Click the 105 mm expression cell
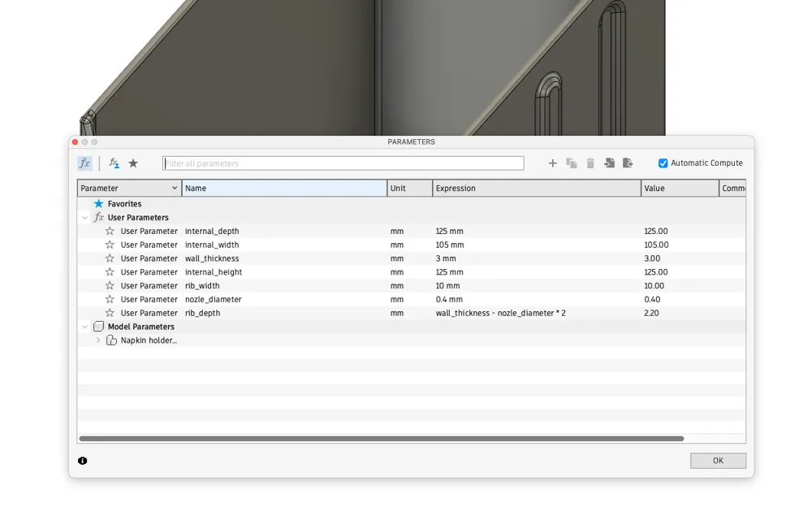The height and width of the screenshot is (529, 812). coord(537,245)
